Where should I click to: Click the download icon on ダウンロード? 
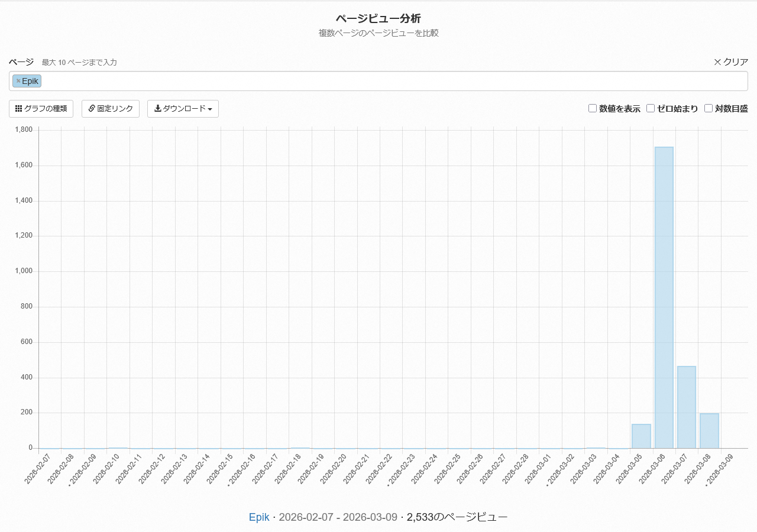157,109
